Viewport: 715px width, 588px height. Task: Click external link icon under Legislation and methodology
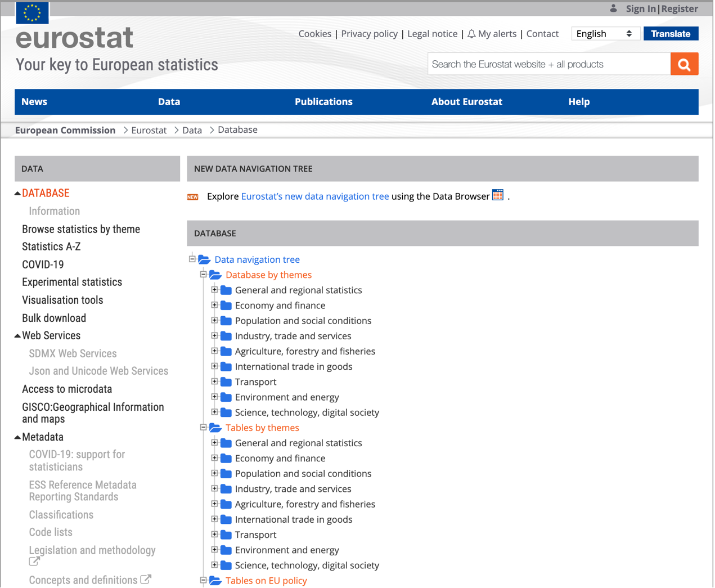pos(34,562)
